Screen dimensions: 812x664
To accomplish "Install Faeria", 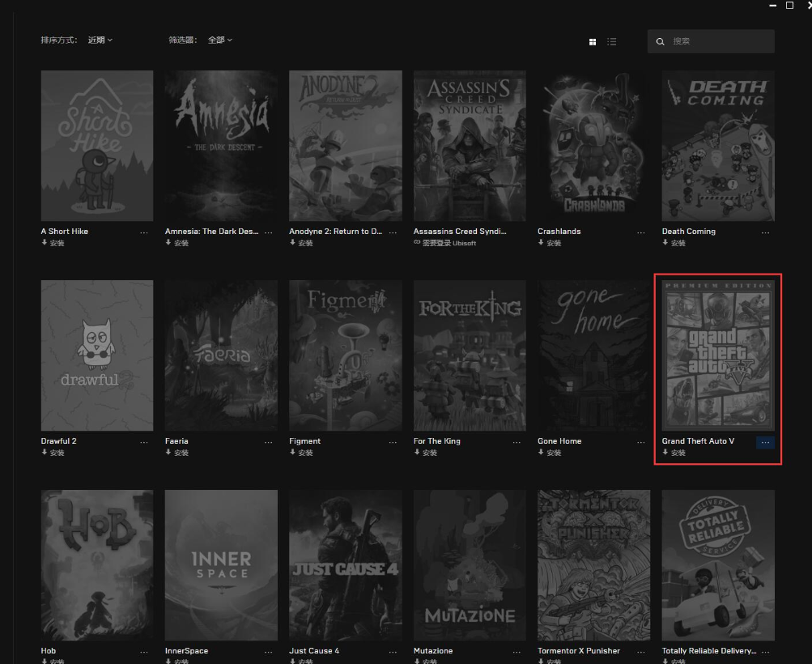I will coord(177,453).
